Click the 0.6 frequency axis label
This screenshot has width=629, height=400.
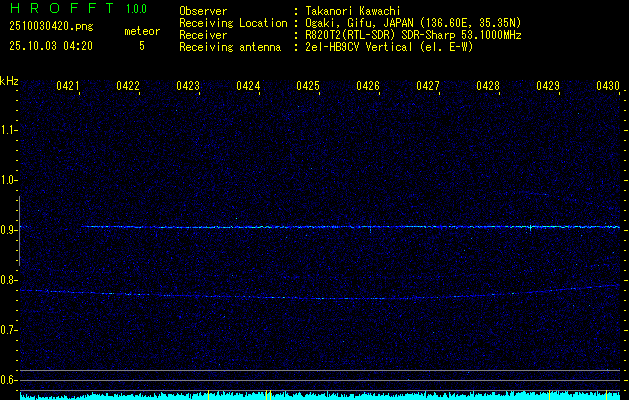[9, 380]
